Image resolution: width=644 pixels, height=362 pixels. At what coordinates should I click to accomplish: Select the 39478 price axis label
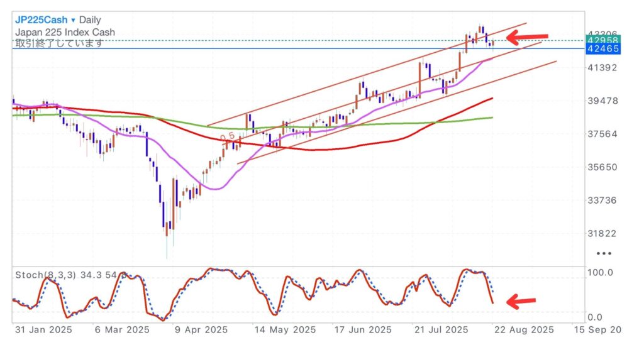coord(602,101)
